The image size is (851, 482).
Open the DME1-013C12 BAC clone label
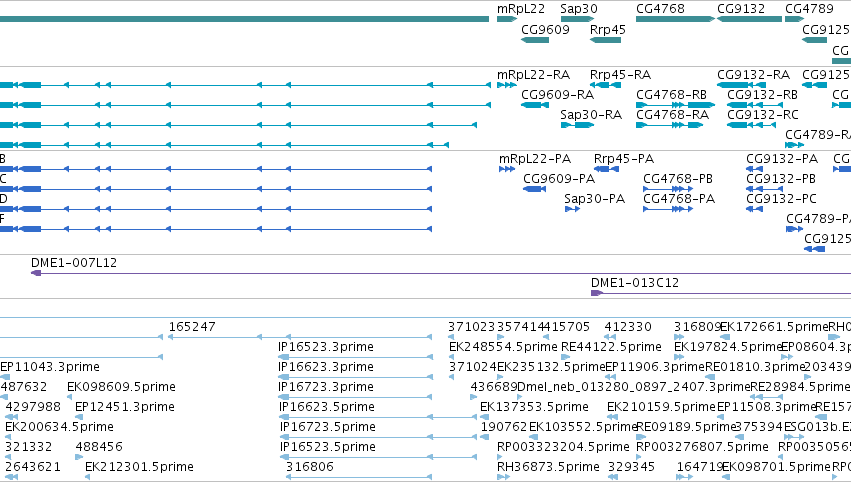click(x=635, y=283)
